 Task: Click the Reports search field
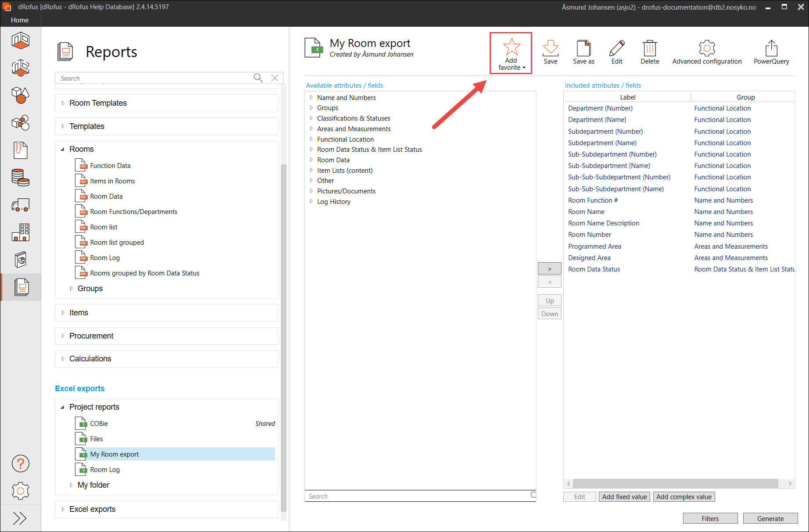[154, 78]
